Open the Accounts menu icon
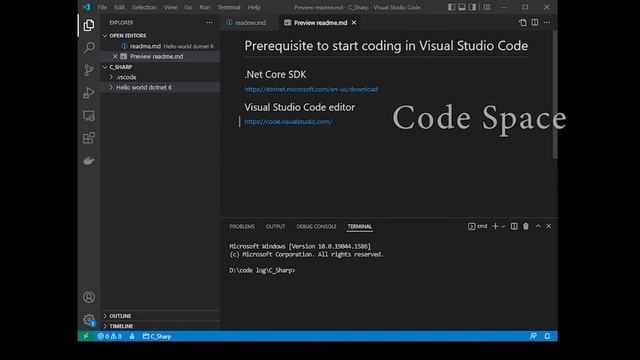The image size is (640, 360). coord(89,297)
